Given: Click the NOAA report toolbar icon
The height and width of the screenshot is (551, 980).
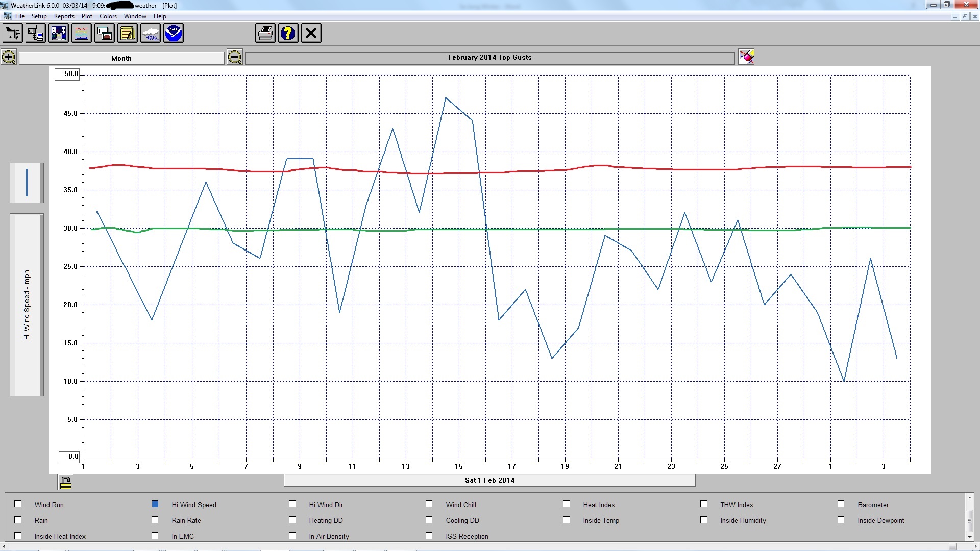Looking at the screenshot, I should [x=174, y=34].
